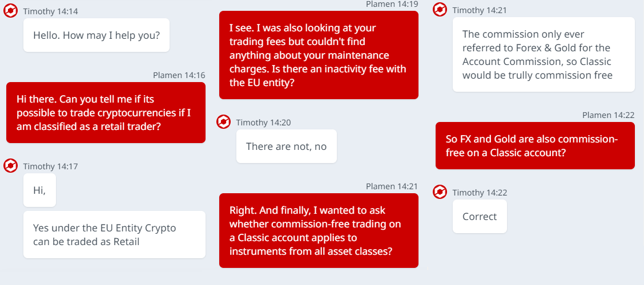Select the 'Hello. How may I help you?' message

point(96,35)
